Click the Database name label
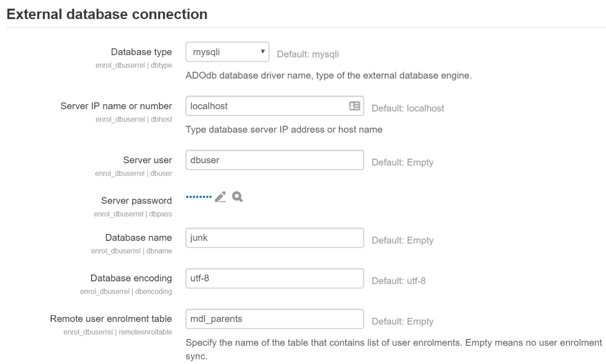 coord(138,238)
